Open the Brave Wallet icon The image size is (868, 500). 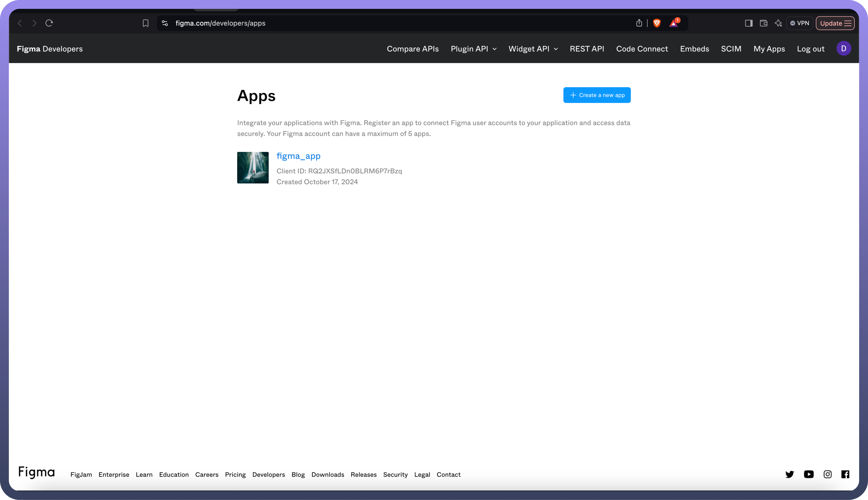coord(763,23)
